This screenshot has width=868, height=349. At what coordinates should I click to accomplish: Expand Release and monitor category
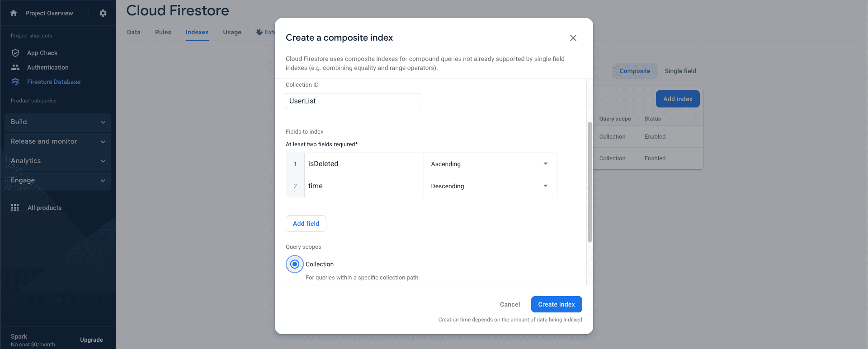(x=58, y=141)
